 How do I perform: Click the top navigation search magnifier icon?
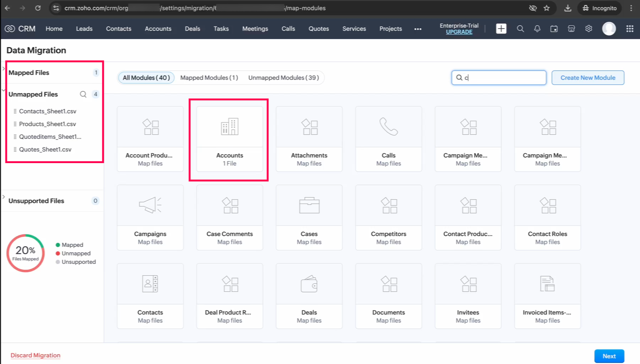pyautogui.click(x=520, y=29)
